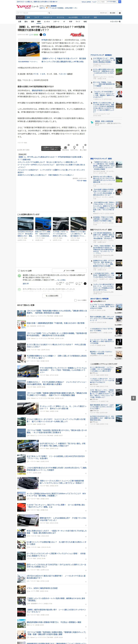Image resolution: width=138 pixels, height=644 pixels.
Task: Open the 国内 category
Action: 26,21
